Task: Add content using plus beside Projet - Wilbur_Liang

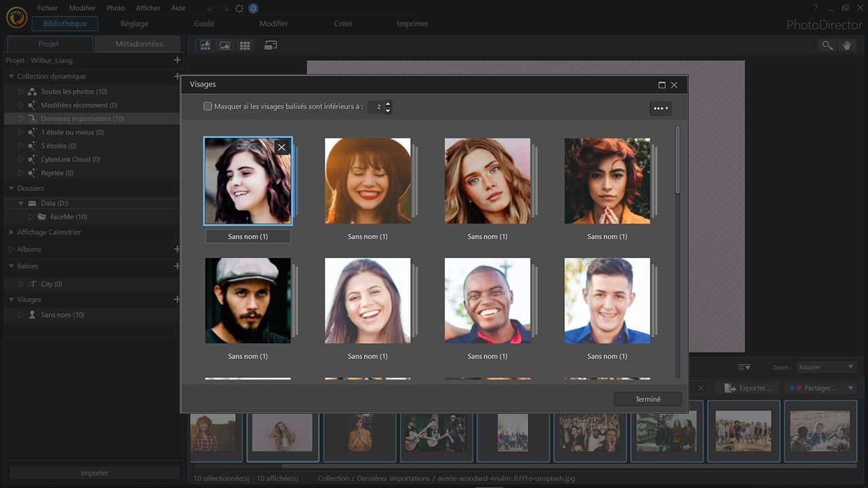Action: [177, 60]
